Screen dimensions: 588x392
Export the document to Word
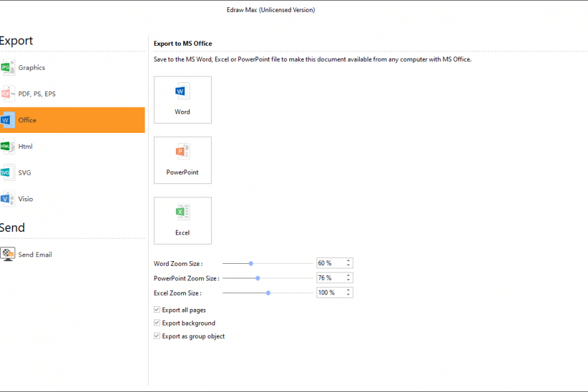pos(183,100)
